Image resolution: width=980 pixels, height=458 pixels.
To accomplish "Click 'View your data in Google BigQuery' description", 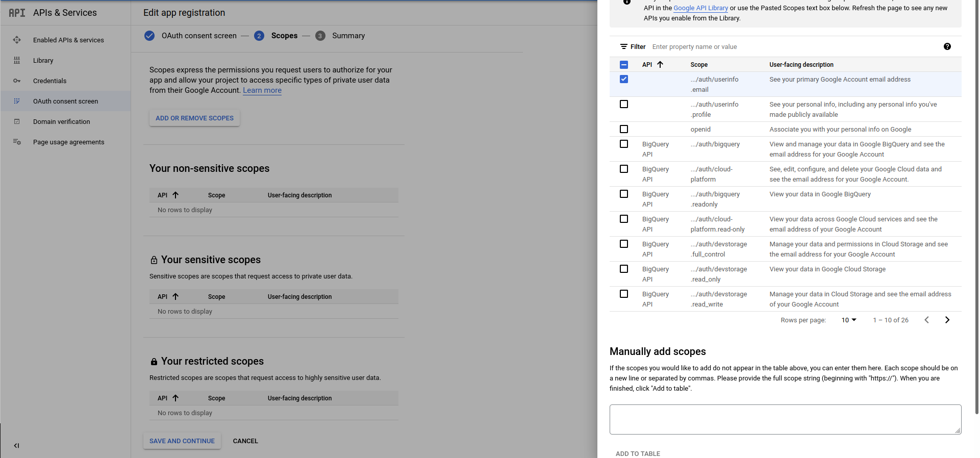I will 820,194.
